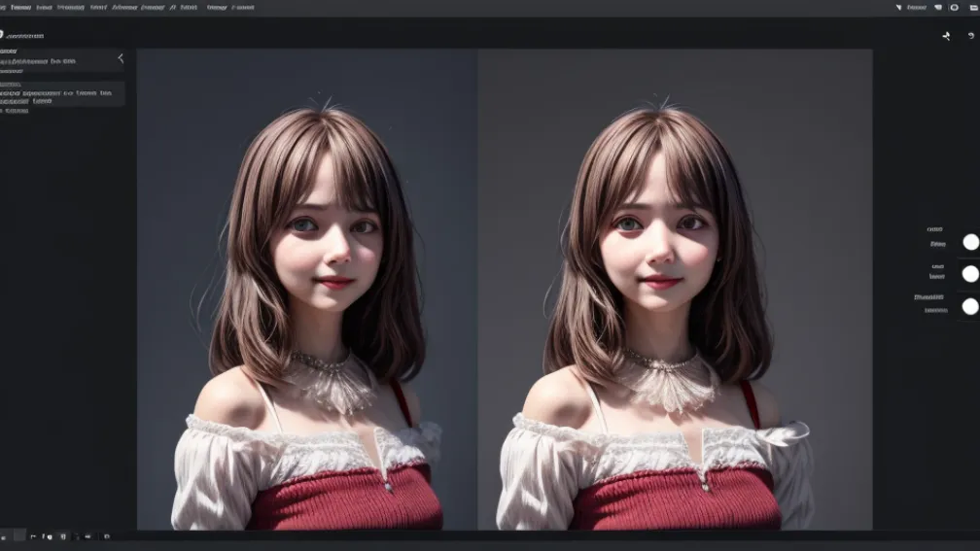Click the curved undo arrow icon

tap(970, 36)
